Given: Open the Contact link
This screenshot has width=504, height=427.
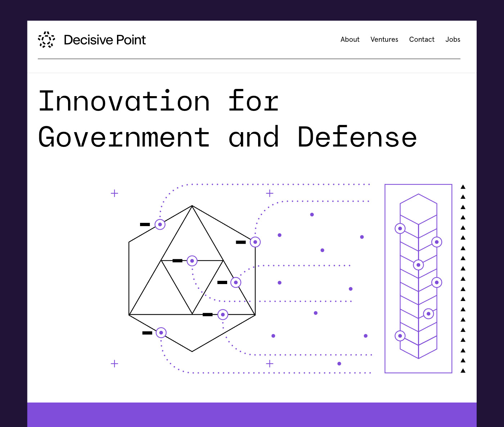Looking at the screenshot, I should (422, 40).
